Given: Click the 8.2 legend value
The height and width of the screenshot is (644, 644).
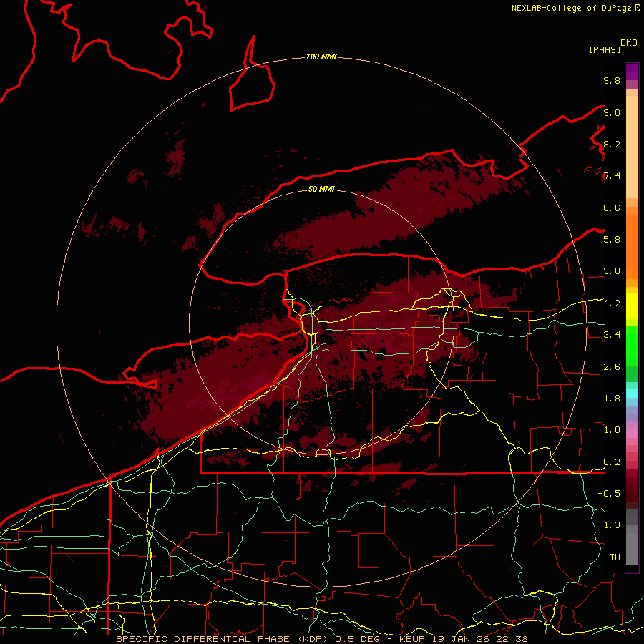Looking at the screenshot, I should point(612,144).
